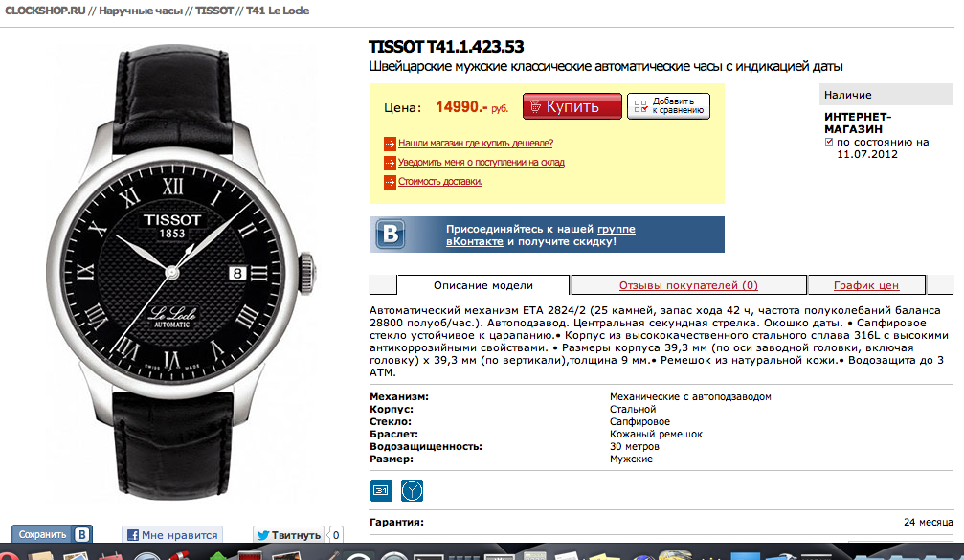This screenshot has width=964, height=560.
Task: Open the date indication feature icon
Action: (x=381, y=490)
